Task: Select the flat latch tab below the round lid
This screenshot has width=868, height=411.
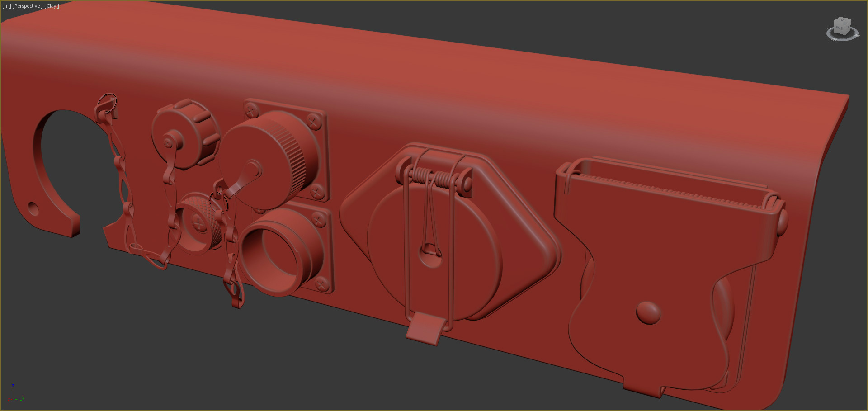Action: coord(425,329)
